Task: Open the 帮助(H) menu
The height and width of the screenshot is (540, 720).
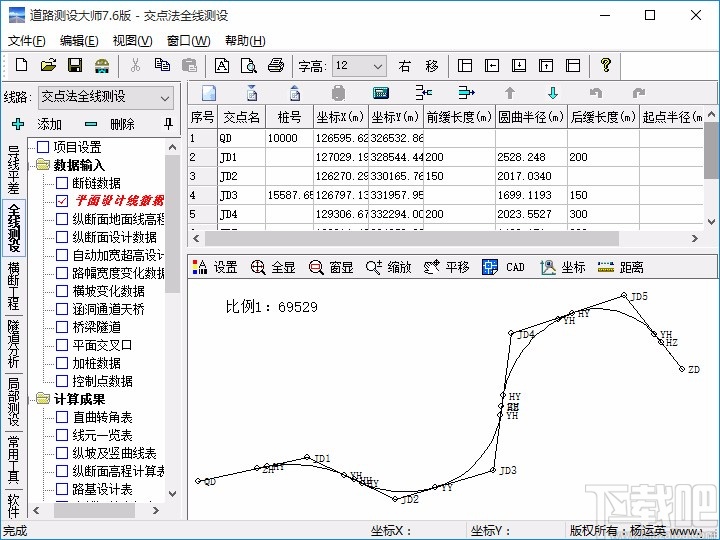Action: coord(245,41)
